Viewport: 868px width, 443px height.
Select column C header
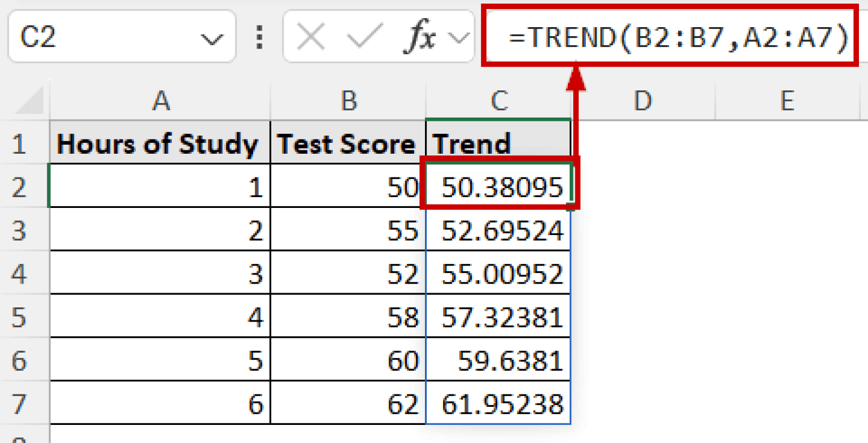click(498, 101)
